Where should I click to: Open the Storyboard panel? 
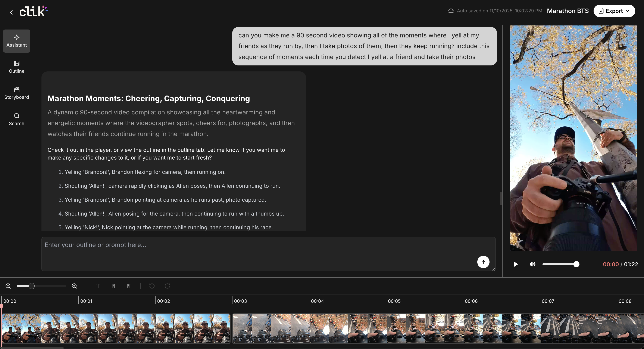click(16, 93)
